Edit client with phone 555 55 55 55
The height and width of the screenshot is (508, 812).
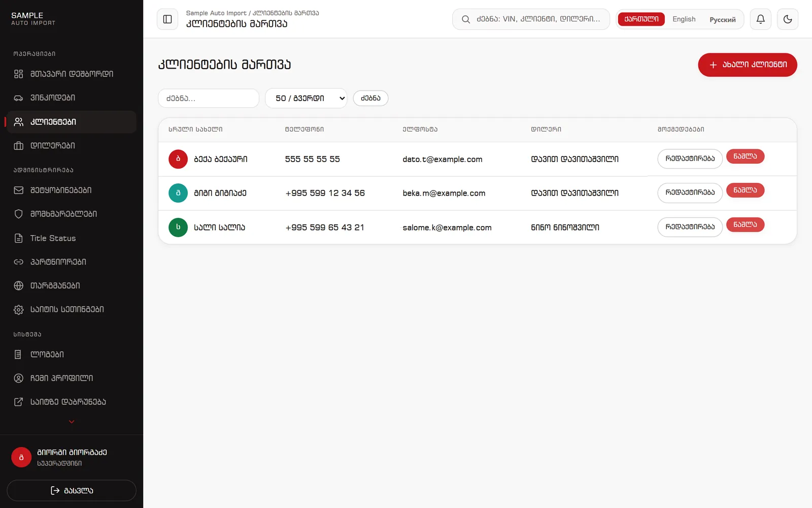point(690,158)
